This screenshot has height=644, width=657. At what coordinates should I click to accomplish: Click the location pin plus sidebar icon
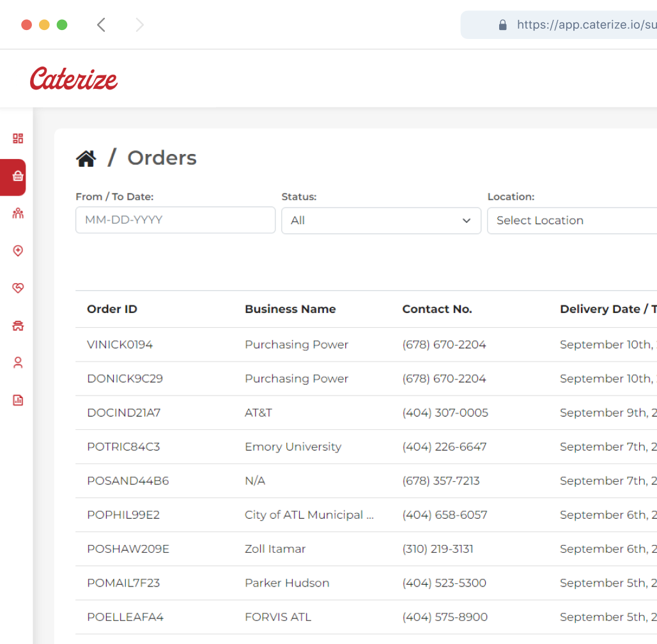pos(18,251)
